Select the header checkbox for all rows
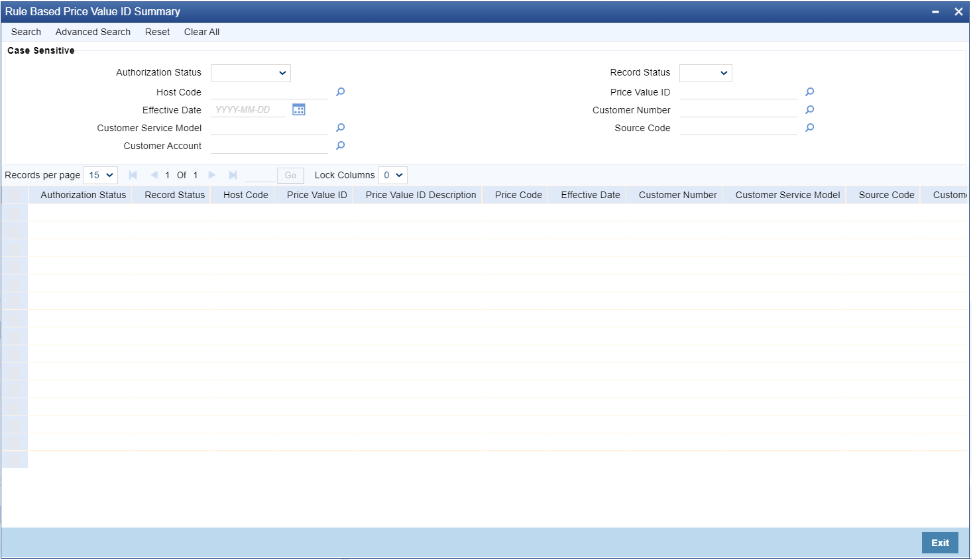This screenshot has width=973, height=560. pyautogui.click(x=15, y=195)
